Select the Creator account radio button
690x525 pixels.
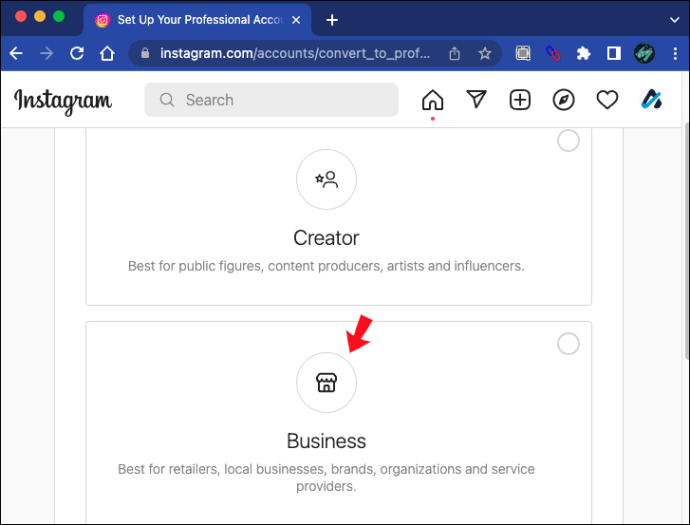(x=568, y=141)
